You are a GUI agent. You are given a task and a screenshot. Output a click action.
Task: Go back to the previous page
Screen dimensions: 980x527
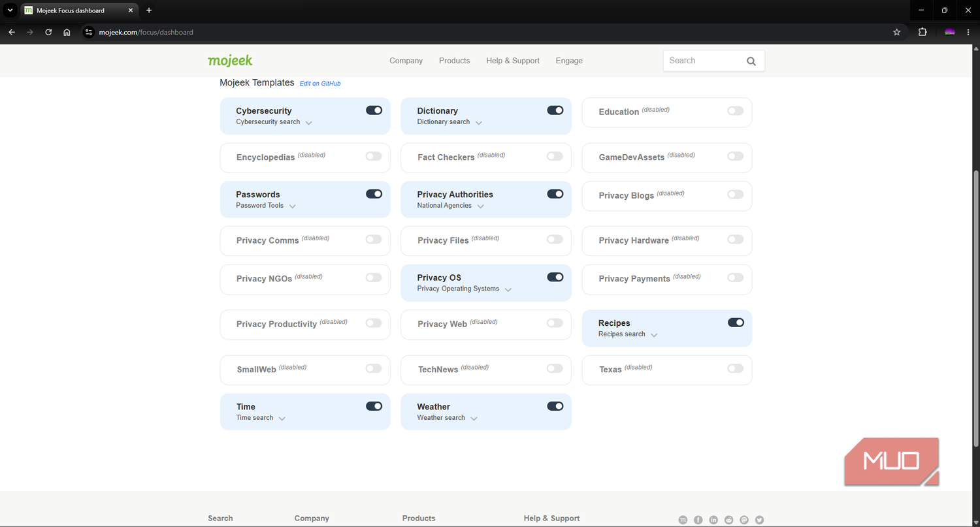12,32
